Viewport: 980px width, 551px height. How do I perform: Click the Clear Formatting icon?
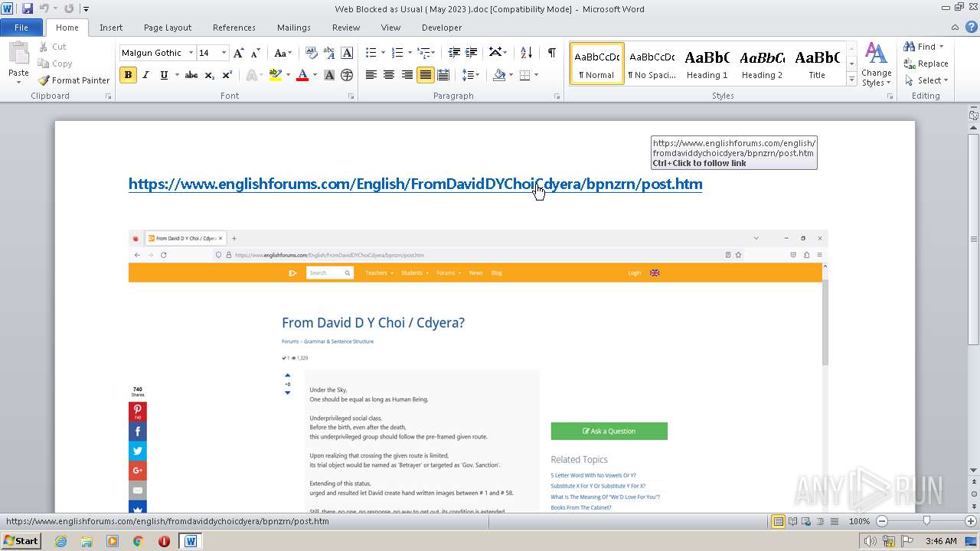(x=312, y=53)
